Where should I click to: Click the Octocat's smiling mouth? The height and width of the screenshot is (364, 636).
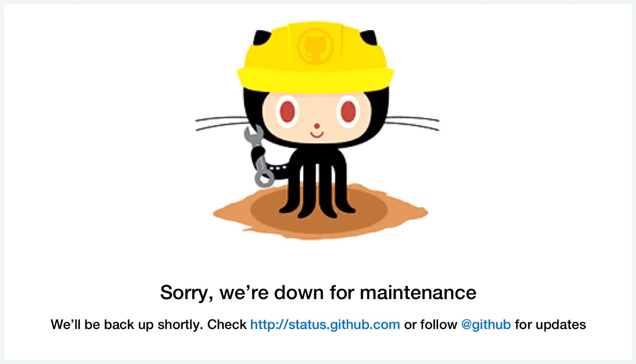click(317, 134)
